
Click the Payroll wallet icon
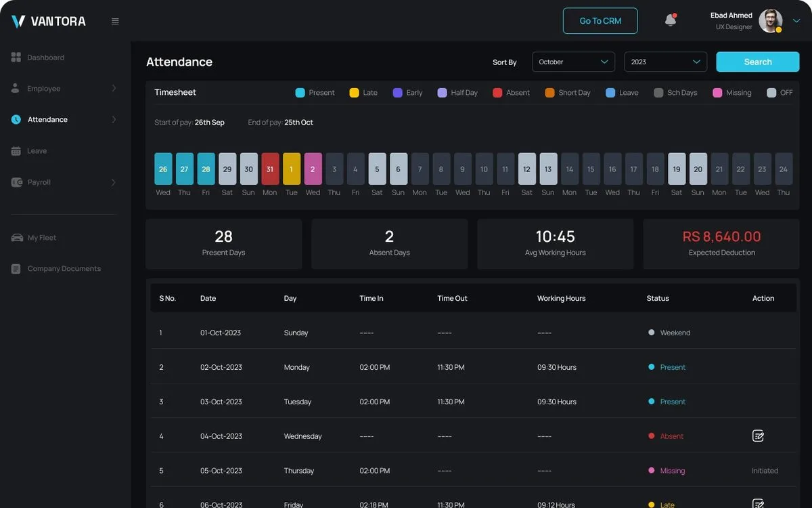tap(16, 182)
